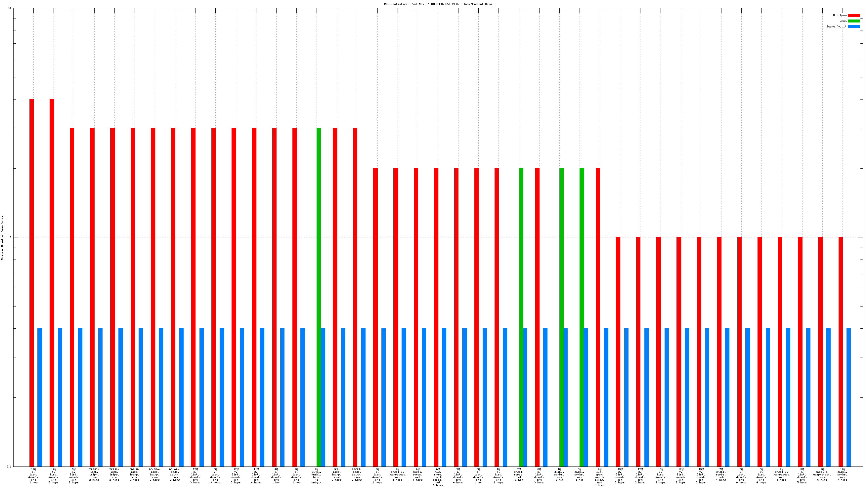
Task: Click the red Not Spam legend swatch
Action: (853, 16)
